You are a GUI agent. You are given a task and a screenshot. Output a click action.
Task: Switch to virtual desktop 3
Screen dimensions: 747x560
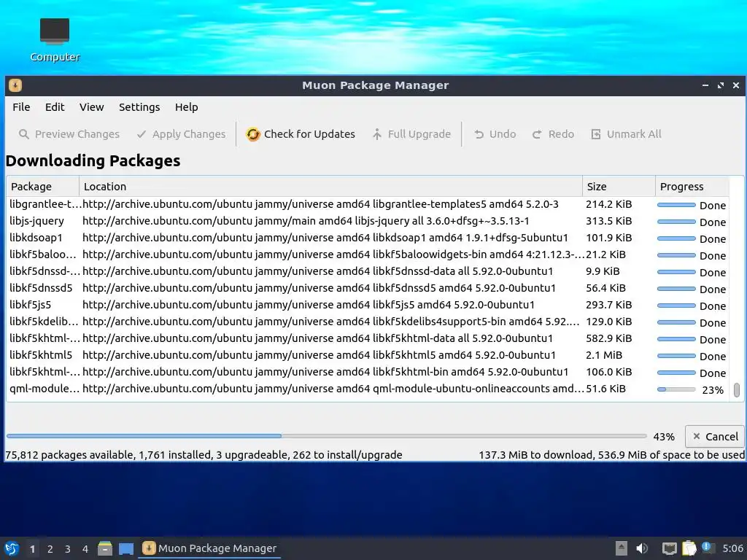[x=68, y=549]
